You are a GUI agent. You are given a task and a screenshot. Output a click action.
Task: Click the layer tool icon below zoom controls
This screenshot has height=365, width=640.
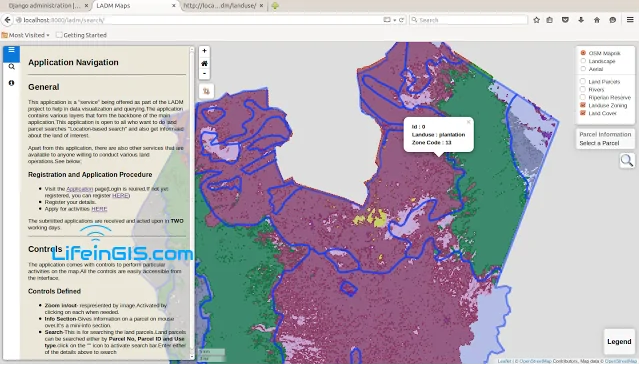click(x=206, y=91)
